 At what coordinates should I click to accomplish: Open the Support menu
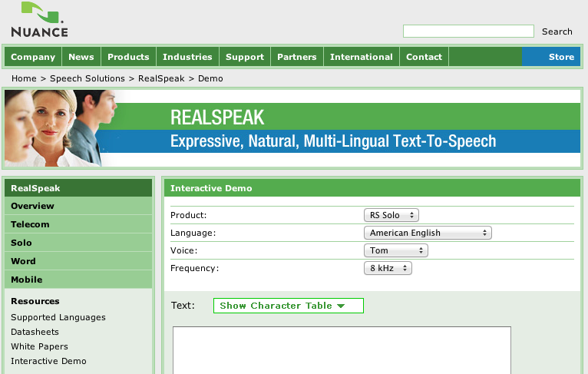coord(245,57)
